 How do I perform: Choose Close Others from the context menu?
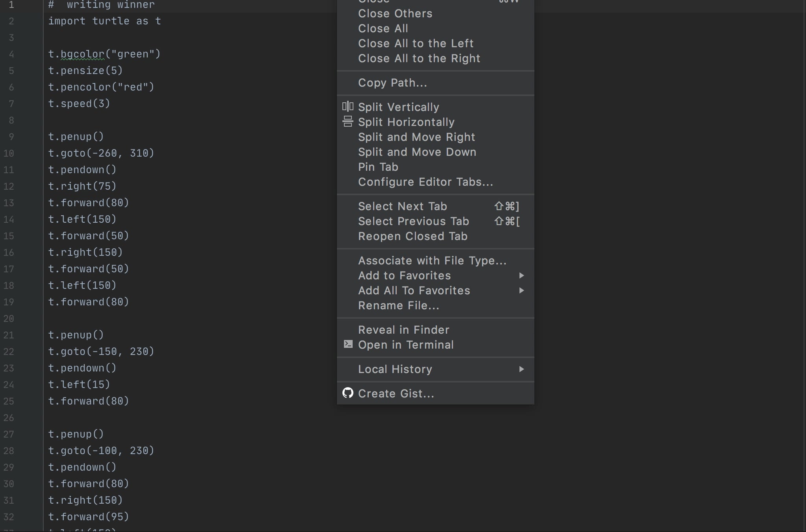click(x=436, y=13)
